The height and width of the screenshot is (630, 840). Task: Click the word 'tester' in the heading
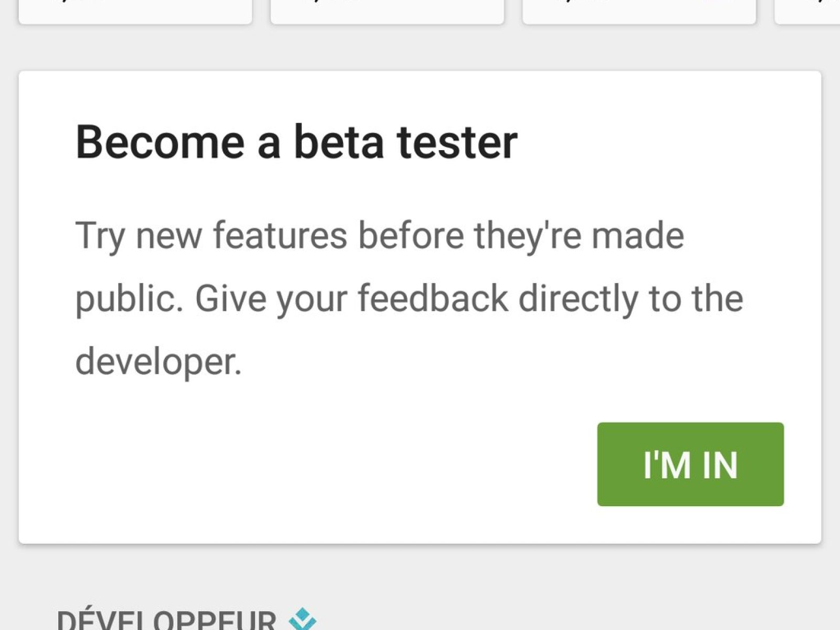click(x=457, y=142)
